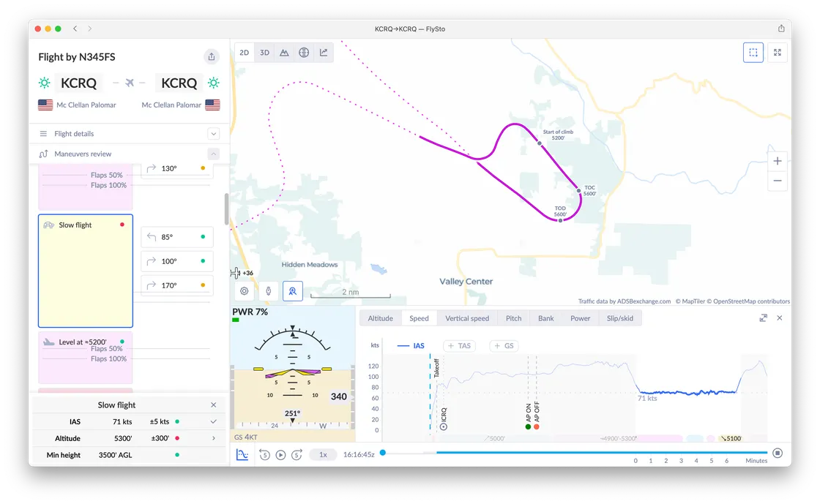This screenshot has height=504, width=820.
Task: Click the macOS share button in title bar
Action: pos(780,29)
